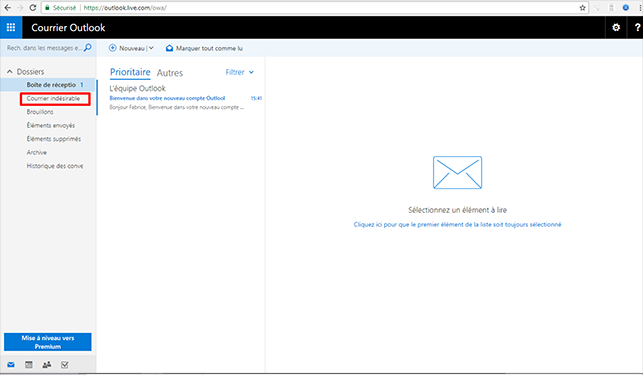Collapse the Dossiers folder list
This screenshot has height=375, width=643.
10,72
